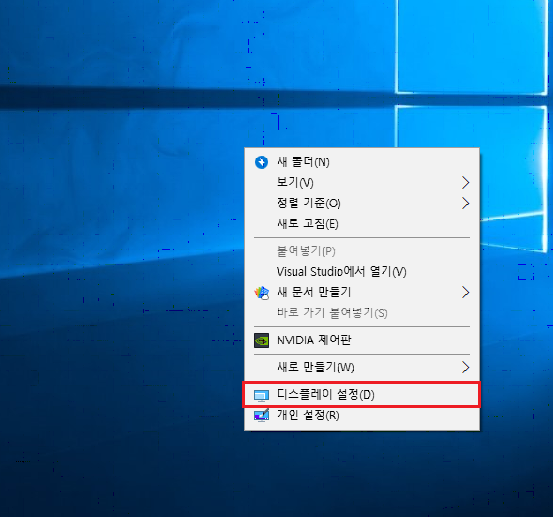Open NVIDIA 제어판 from menu
The image size is (553, 517).
[362, 340]
